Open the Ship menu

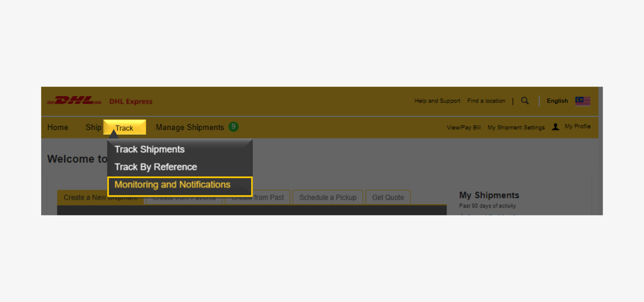click(93, 128)
